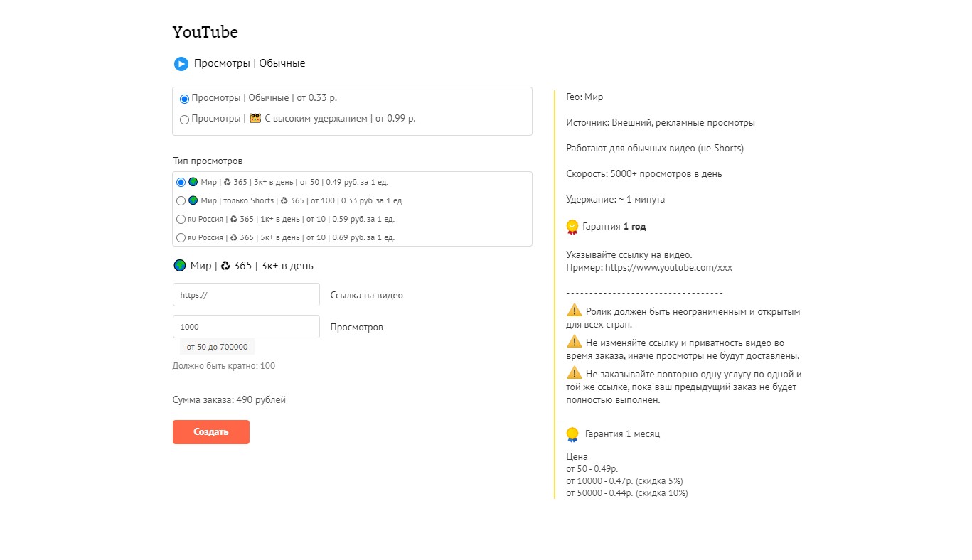Click the Создать button

coord(211,432)
